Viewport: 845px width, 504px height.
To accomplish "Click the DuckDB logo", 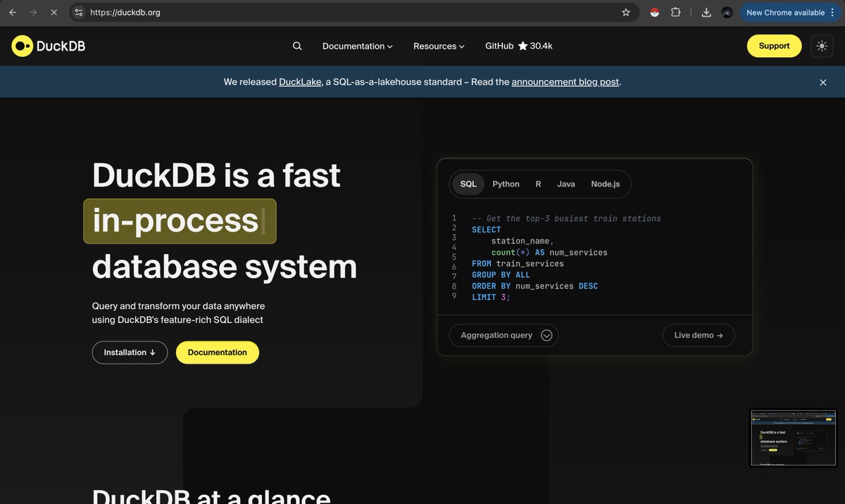I will [x=49, y=46].
